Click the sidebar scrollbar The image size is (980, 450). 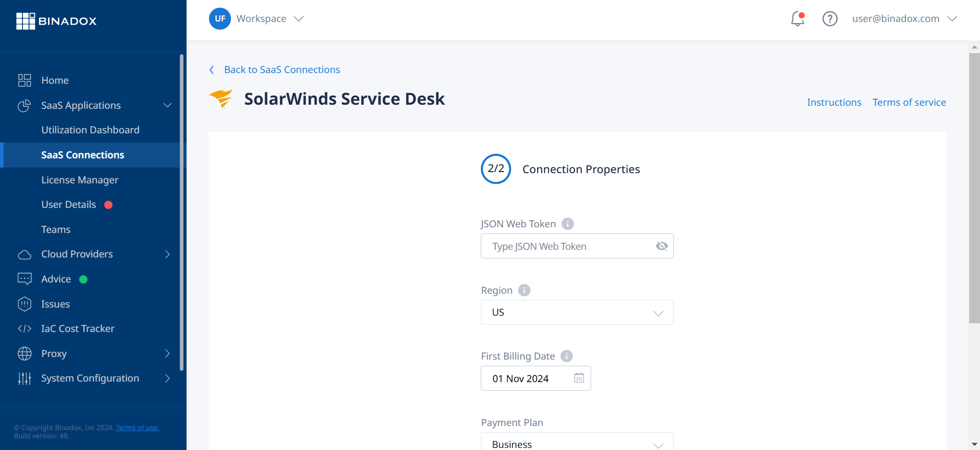(x=181, y=212)
